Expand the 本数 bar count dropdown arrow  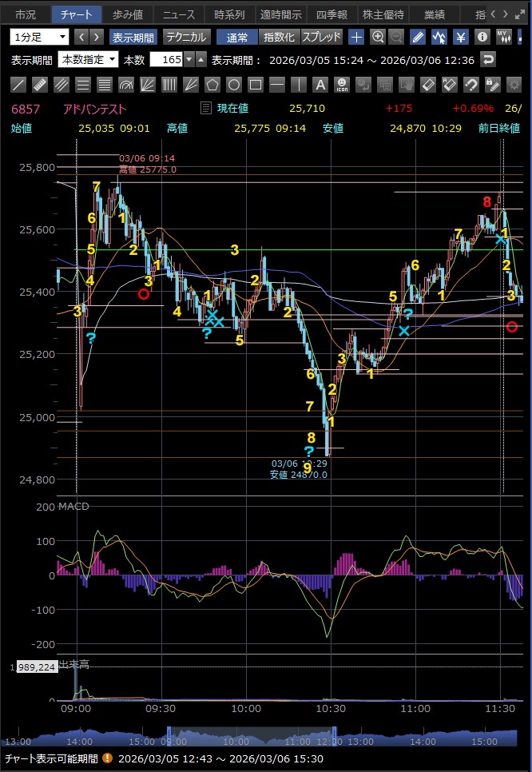(x=189, y=60)
